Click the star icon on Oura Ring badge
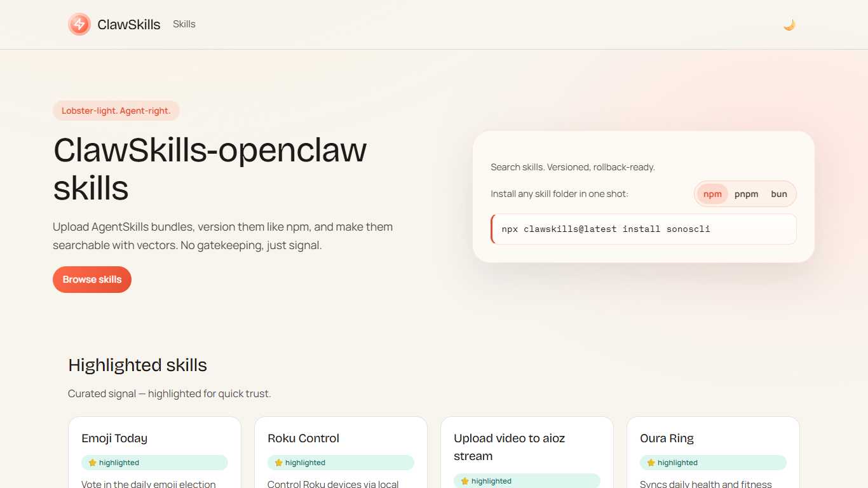This screenshot has width=868, height=488. click(651, 463)
